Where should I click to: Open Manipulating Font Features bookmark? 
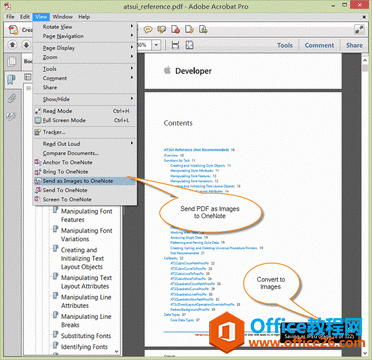86,215
